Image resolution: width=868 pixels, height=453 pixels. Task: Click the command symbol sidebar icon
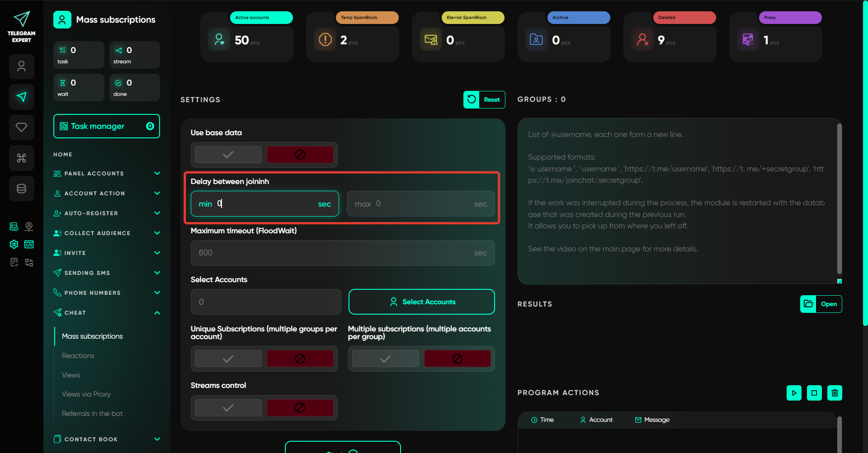21,158
